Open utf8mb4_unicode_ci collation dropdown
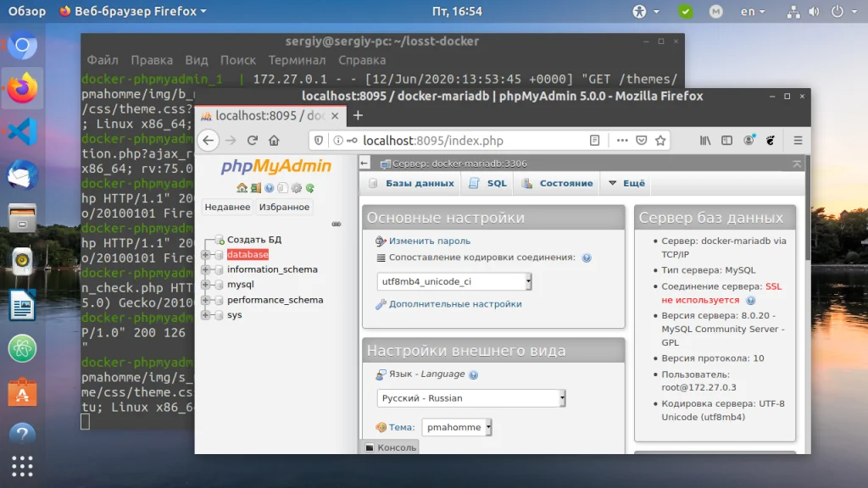Screen dimensions: 868x488 (x=454, y=281)
